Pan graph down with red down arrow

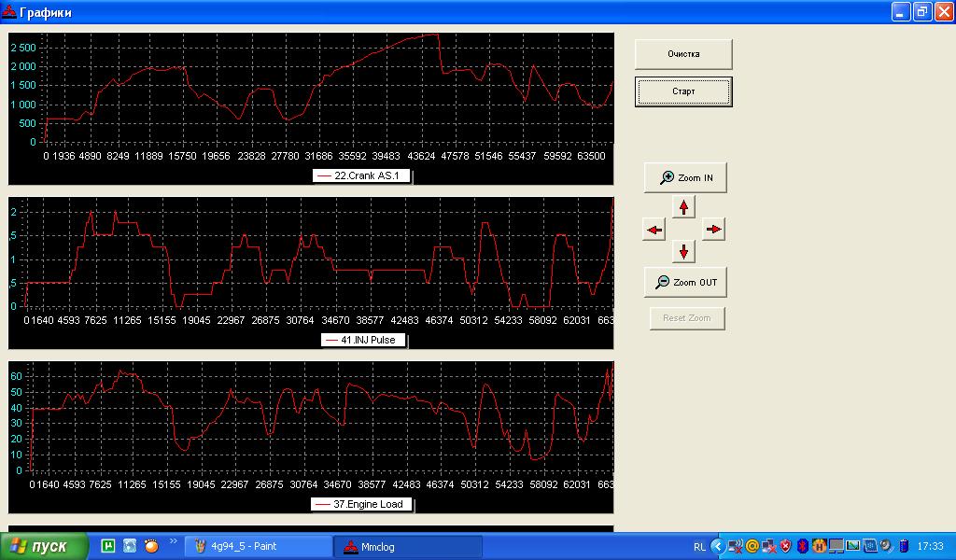point(683,252)
